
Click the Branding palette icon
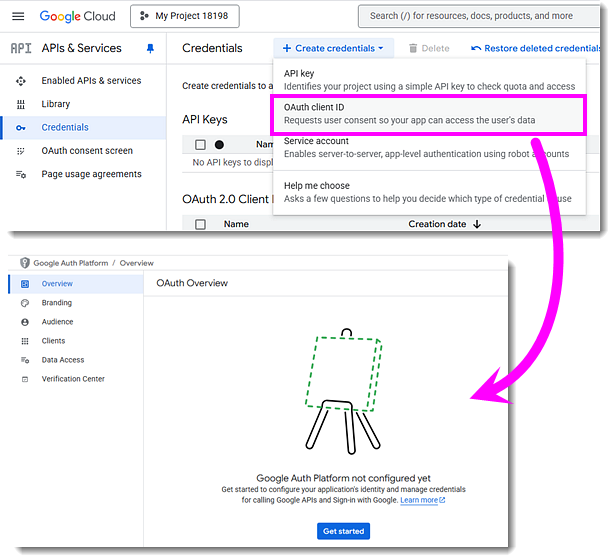[x=25, y=303]
